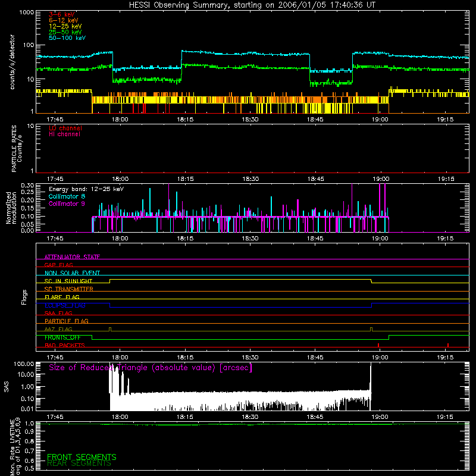476x476 pixels.
Task: Select the REAR SEGMENTS legend label
Action: 79,464
